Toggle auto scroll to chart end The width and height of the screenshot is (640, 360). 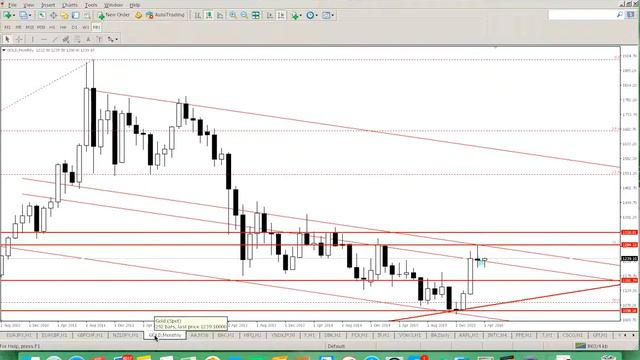270,15
